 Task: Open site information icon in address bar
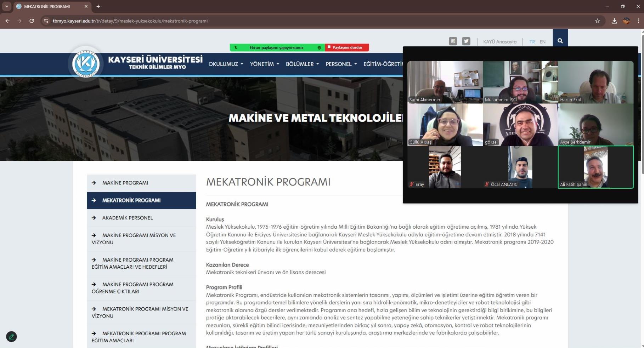(x=46, y=21)
